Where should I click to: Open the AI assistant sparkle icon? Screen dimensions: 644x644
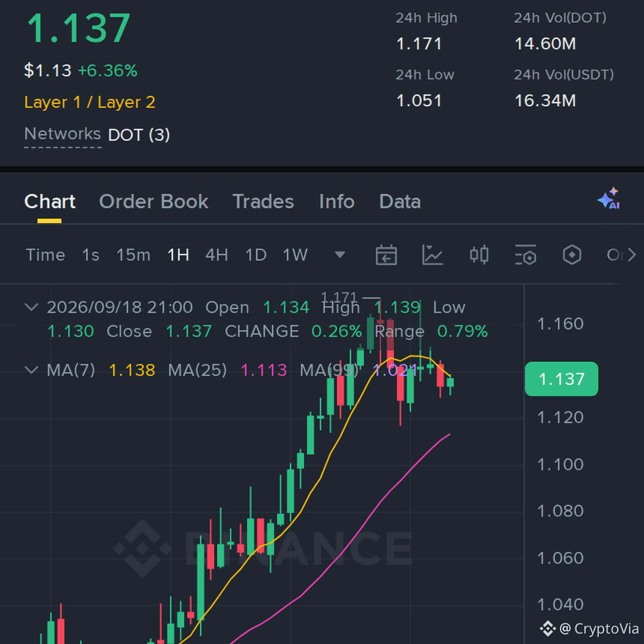609,199
